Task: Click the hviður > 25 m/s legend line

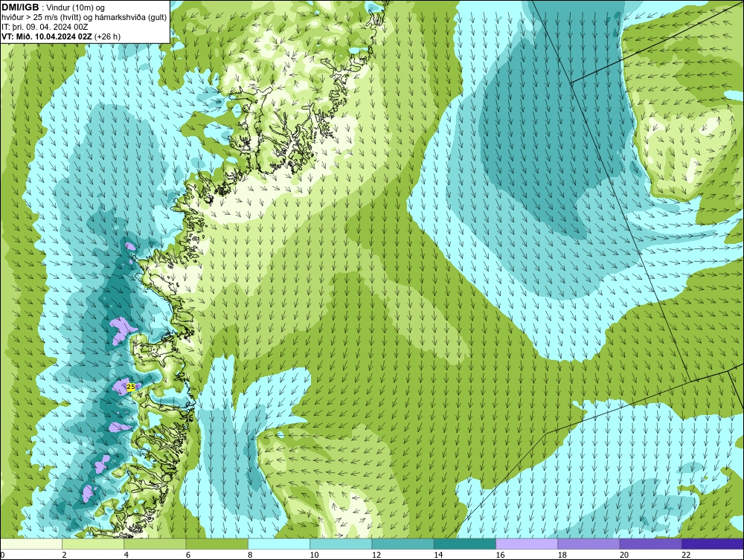Action: pyautogui.click(x=84, y=18)
